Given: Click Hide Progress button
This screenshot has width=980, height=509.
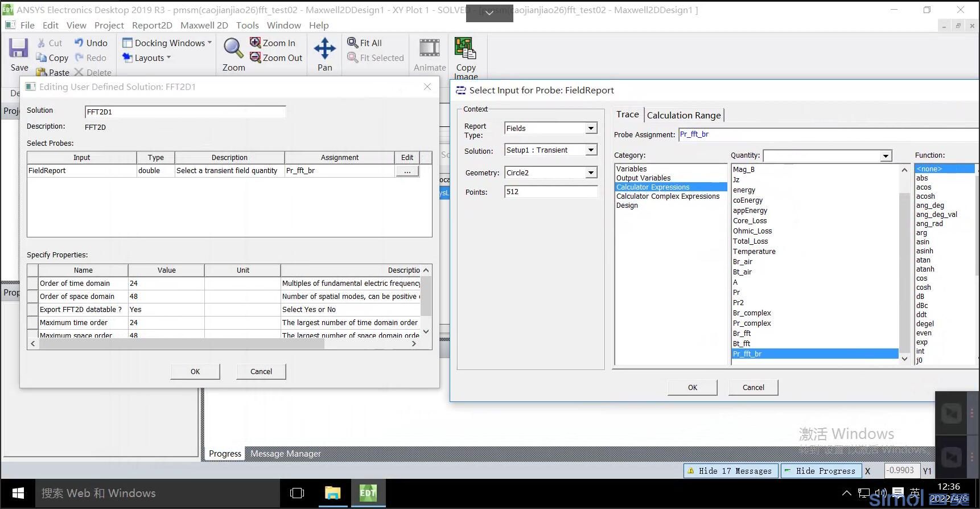Looking at the screenshot, I should (x=821, y=471).
